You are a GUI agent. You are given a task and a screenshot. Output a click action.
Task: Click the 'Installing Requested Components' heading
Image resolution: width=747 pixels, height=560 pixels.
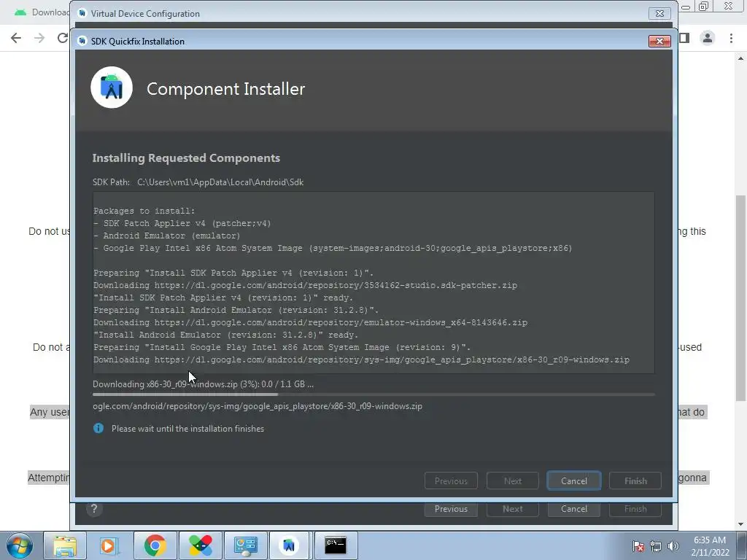coord(186,157)
